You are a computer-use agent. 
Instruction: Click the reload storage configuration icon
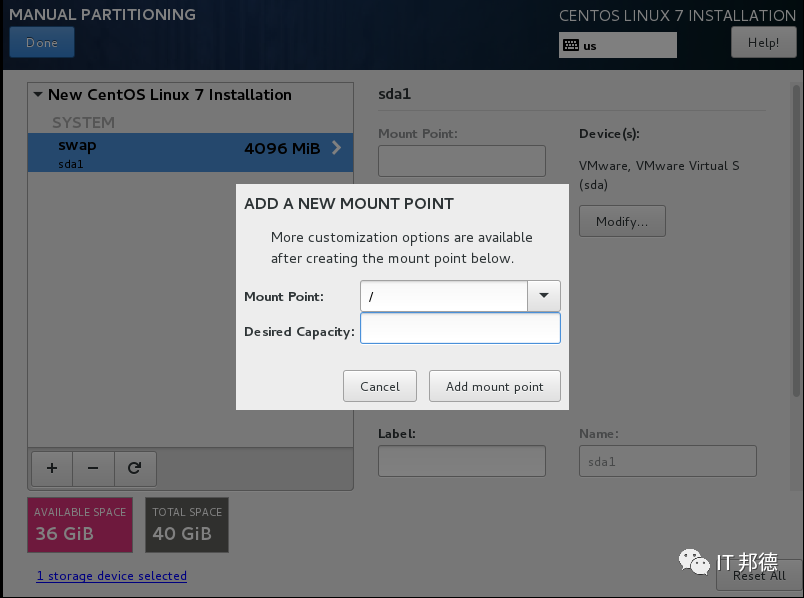point(135,468)
